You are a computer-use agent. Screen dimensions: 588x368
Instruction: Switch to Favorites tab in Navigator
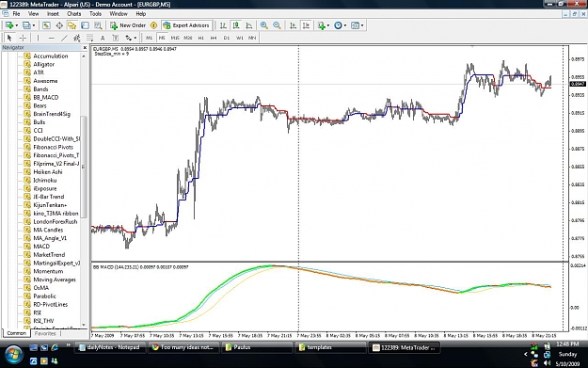click(x=45, y=333)
